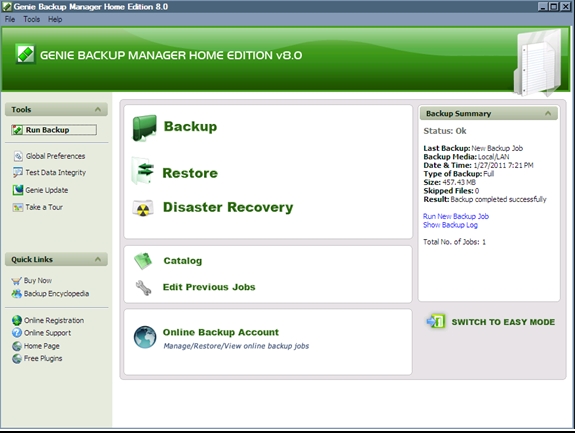Open the Help menu
Image resolution: width=576 pixels, height=433 pixels.
[x=55, y=19]
